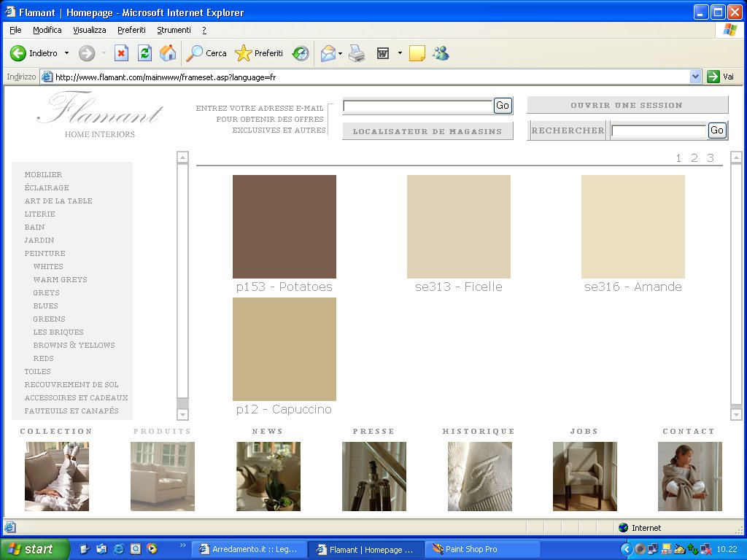Open the Éclairage category
The height and width of the screenshot is (560, 747).
click(47, 187)
